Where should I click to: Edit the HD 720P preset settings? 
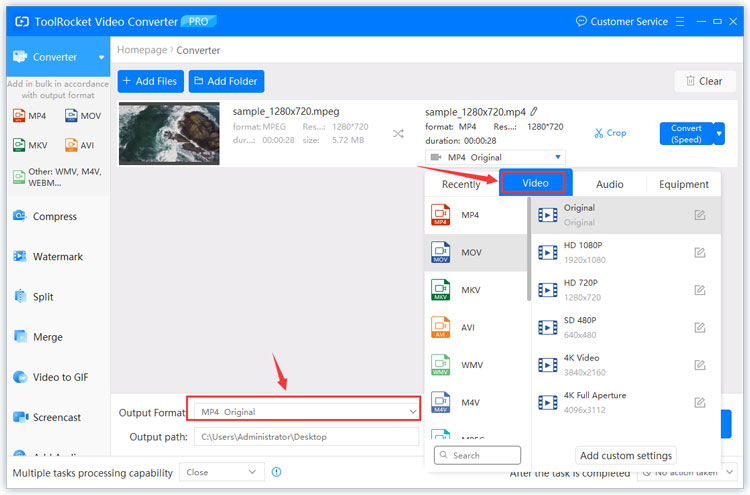[699, 290]
